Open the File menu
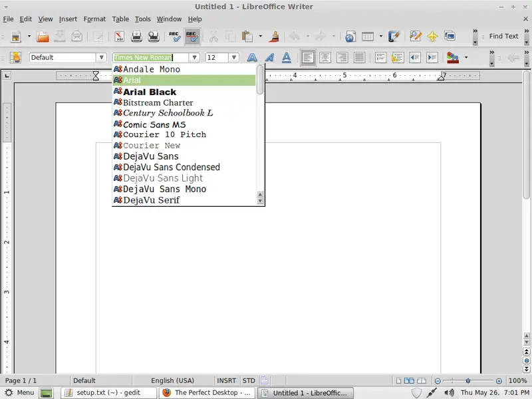The height and width of the screenshot is (399, 532). point(8,19)
